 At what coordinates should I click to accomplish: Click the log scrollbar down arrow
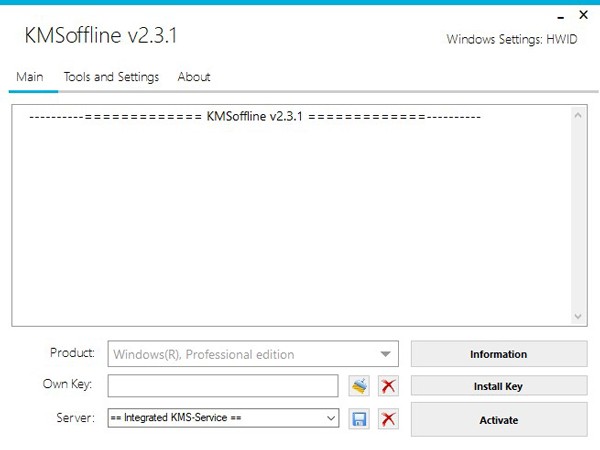point(578,316)
